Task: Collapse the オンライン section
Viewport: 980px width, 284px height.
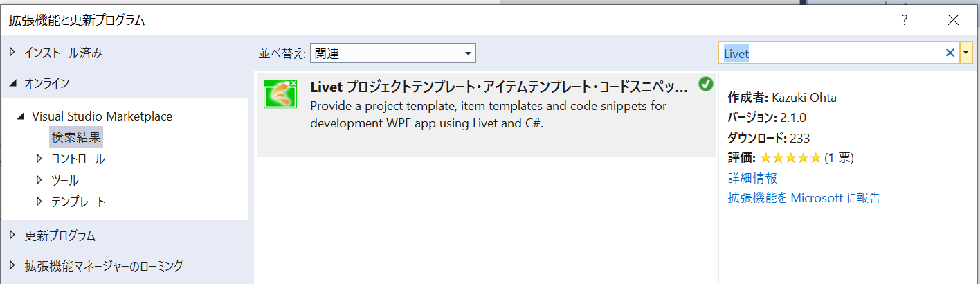Action: (x=13, y=83)
